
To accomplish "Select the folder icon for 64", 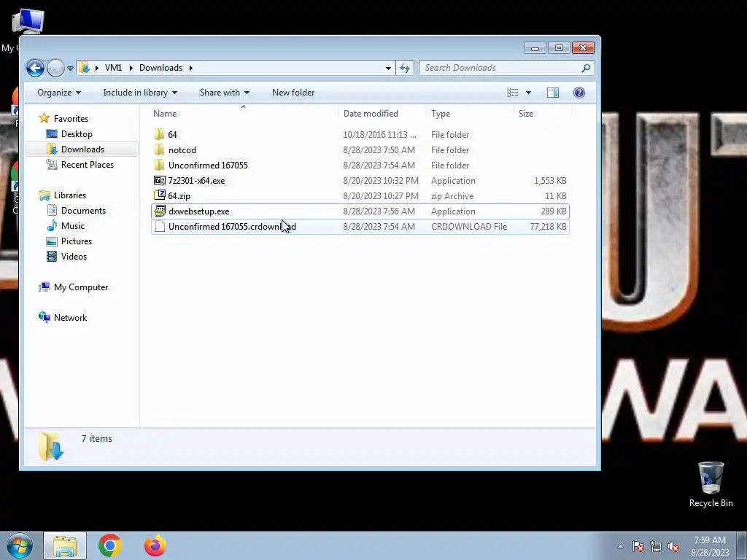I will coord(160,134).
